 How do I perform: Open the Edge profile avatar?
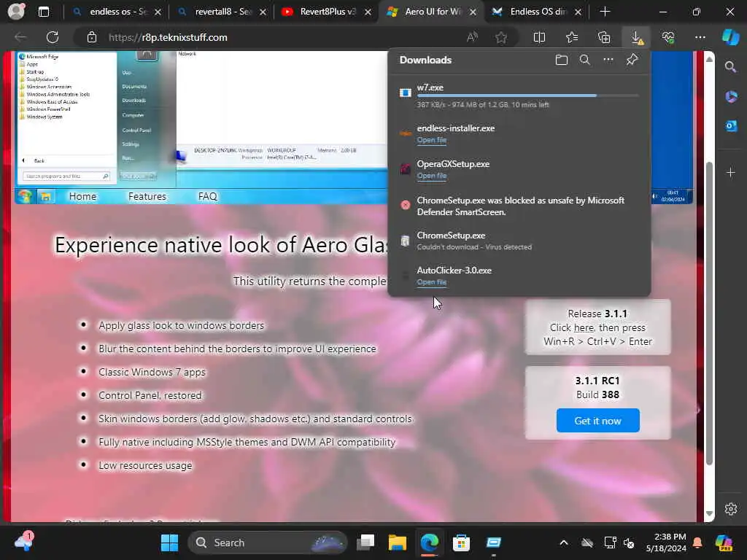click(16, 12)
